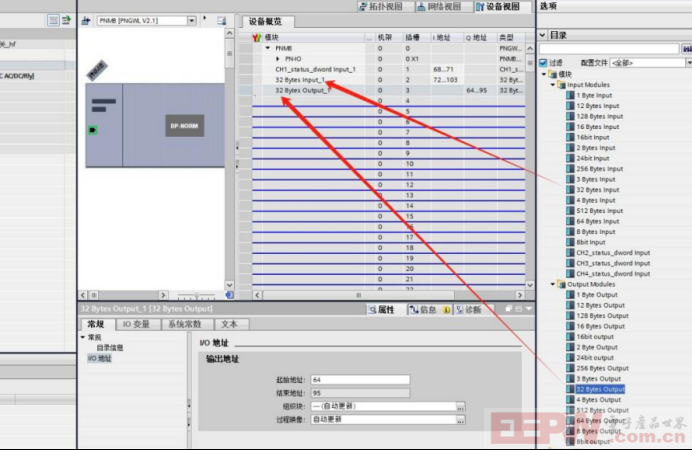Screen dimensions: 692x450
Task: Switch to 拓扑视图 topology view tab
Action: click(381, 7)
